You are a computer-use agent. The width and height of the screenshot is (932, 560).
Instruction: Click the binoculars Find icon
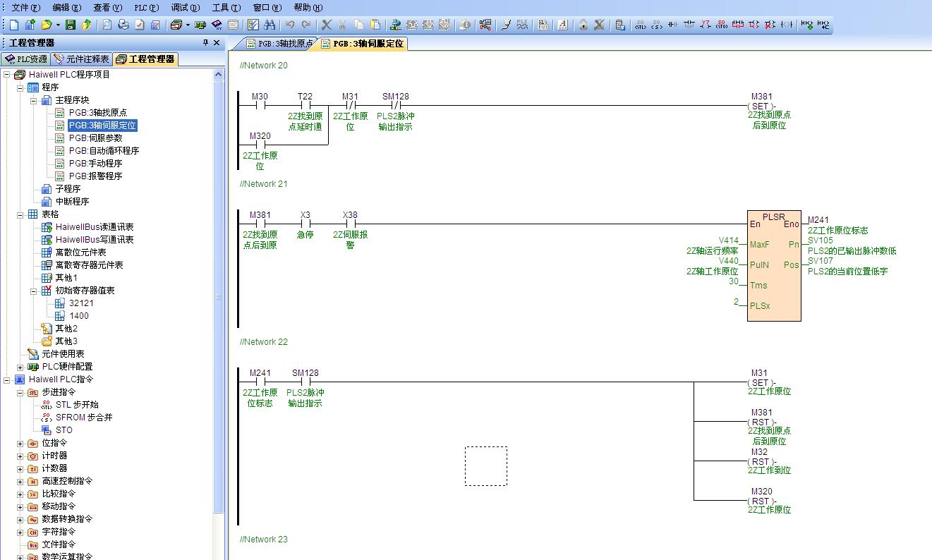(x=270, y=25)
